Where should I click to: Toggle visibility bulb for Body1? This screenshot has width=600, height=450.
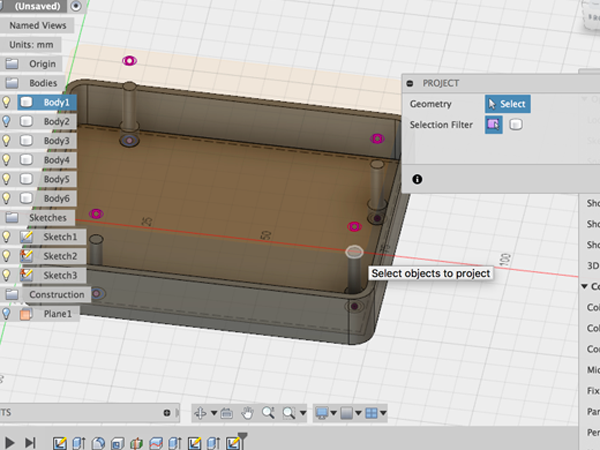[7, 102]
